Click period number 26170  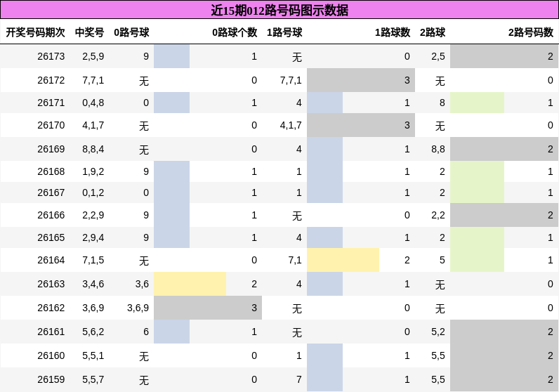(x=51, y=125)
